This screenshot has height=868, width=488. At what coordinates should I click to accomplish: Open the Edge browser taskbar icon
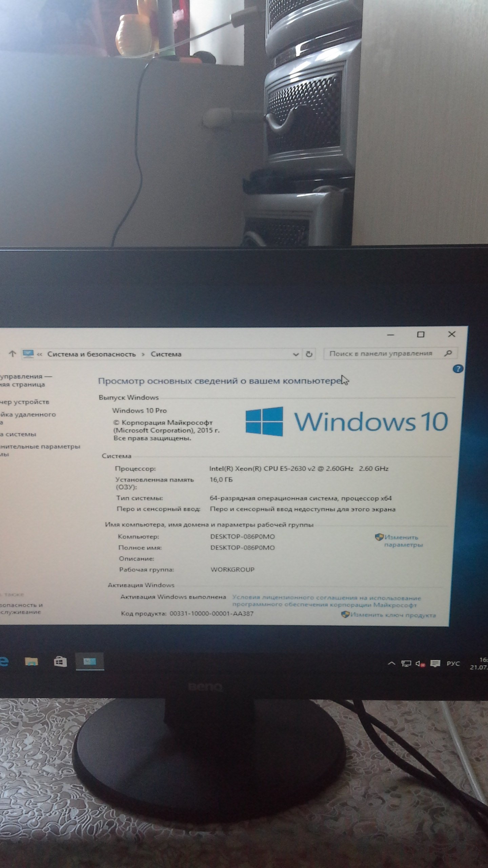(3, 662)
